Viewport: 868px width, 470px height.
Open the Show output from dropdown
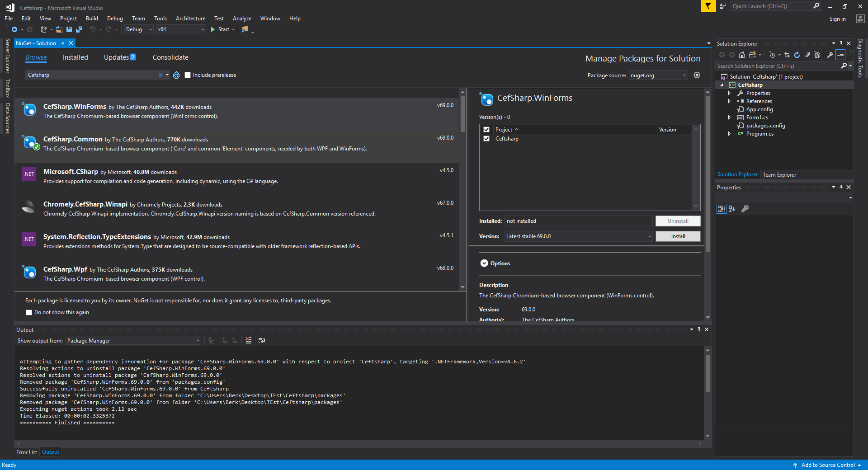133,341
